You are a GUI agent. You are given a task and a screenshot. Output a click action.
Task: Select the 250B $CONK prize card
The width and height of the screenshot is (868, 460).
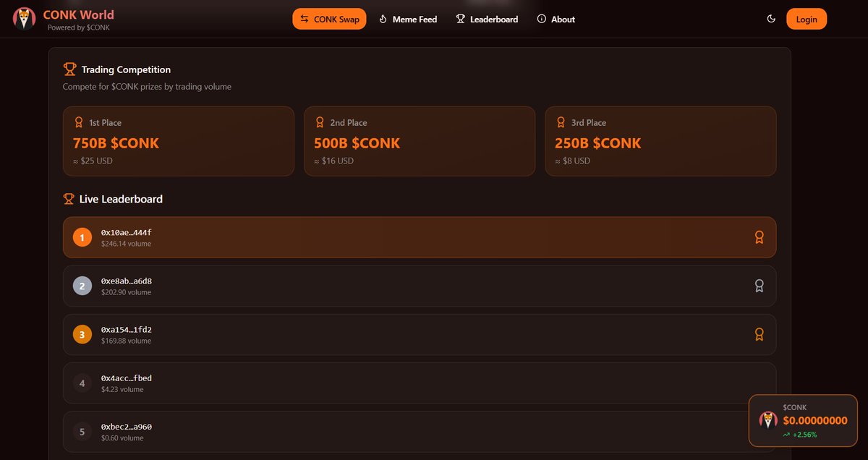(660, 141)
